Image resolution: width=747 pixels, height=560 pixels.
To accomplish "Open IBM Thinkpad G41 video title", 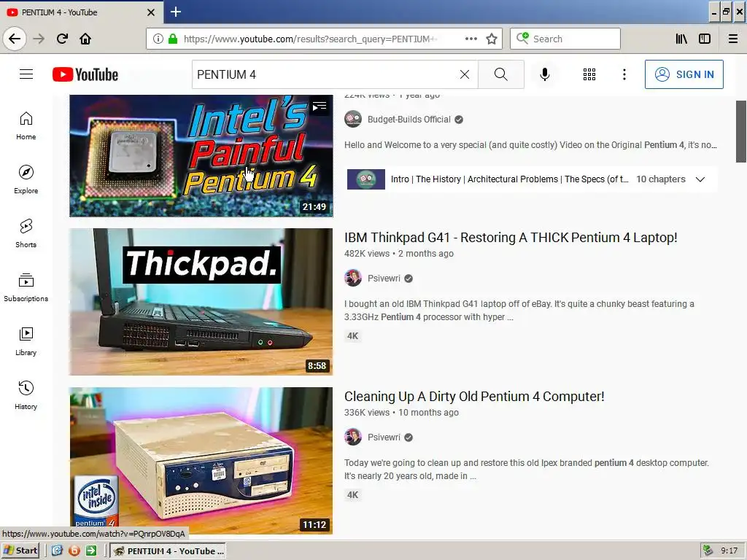I will [511, 237].
